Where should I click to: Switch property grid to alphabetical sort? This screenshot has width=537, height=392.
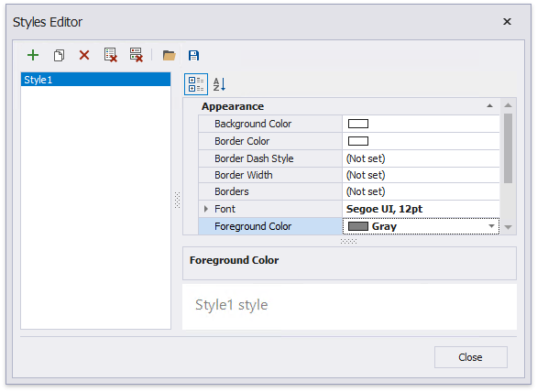(219, 84)
